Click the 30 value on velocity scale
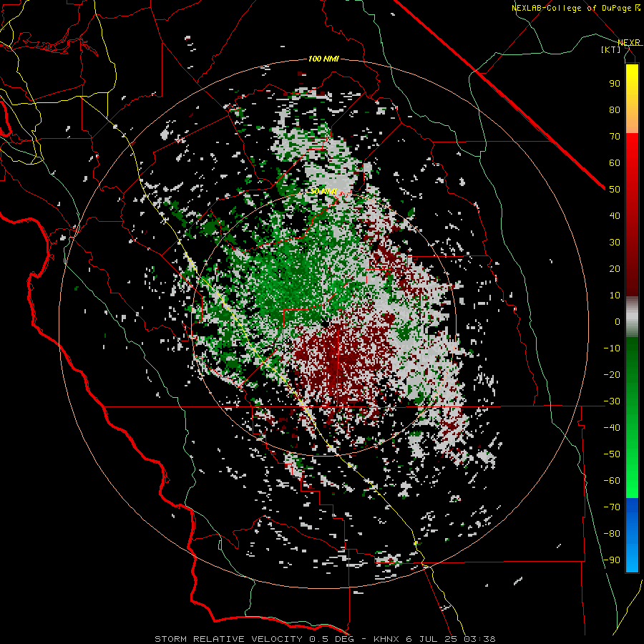This screenshot has width=644, height=644. point(615,243)
